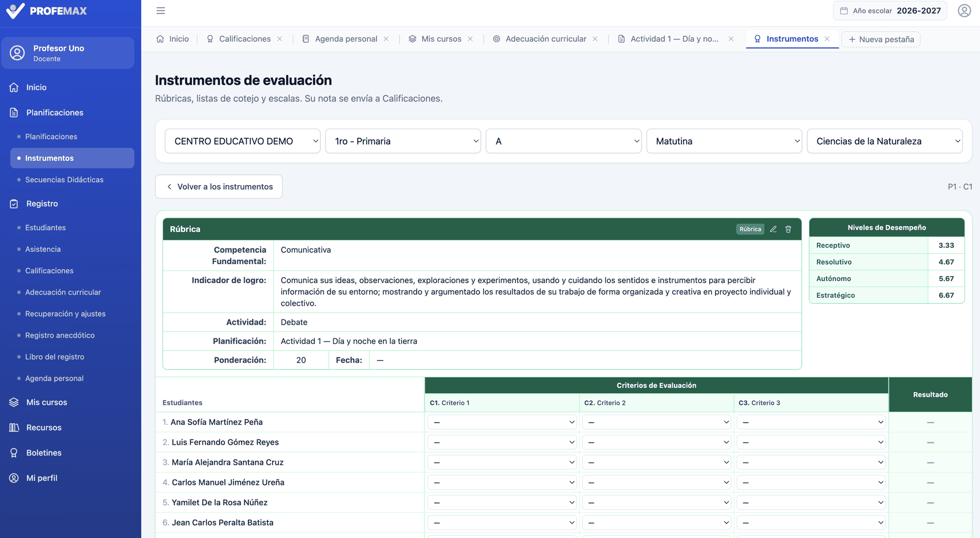This screenshot has height=538, width=980.
Task: Open the user account icon
Action: pos(964,10)
